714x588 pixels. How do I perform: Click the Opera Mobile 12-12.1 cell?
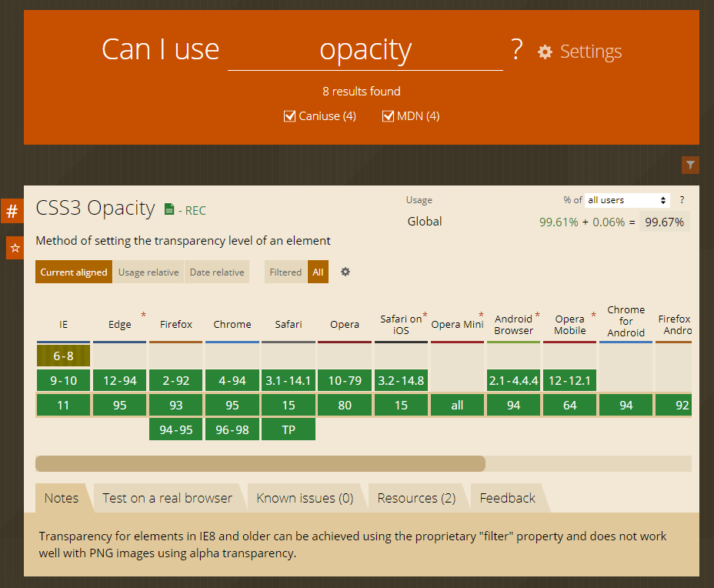pos(569,380)
